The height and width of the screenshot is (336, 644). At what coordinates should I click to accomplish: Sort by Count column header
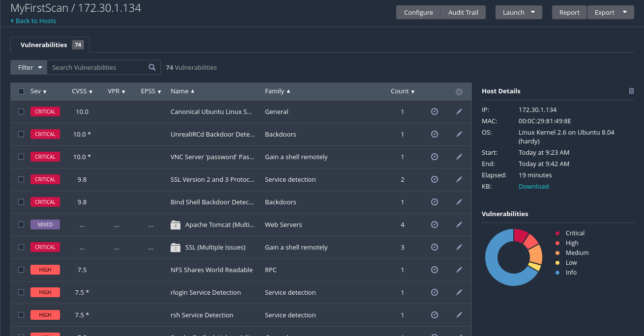point(403,91)
